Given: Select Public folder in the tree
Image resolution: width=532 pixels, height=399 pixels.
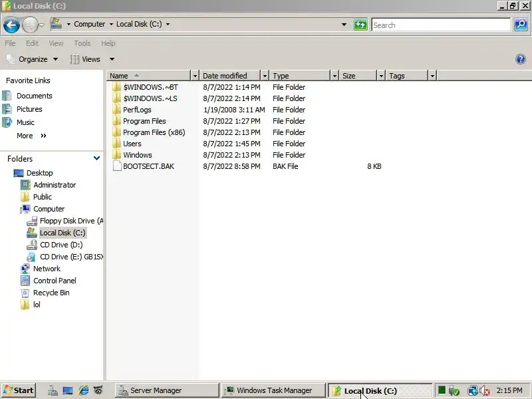Looking at the screenshot, I should [x=43, y=197].
